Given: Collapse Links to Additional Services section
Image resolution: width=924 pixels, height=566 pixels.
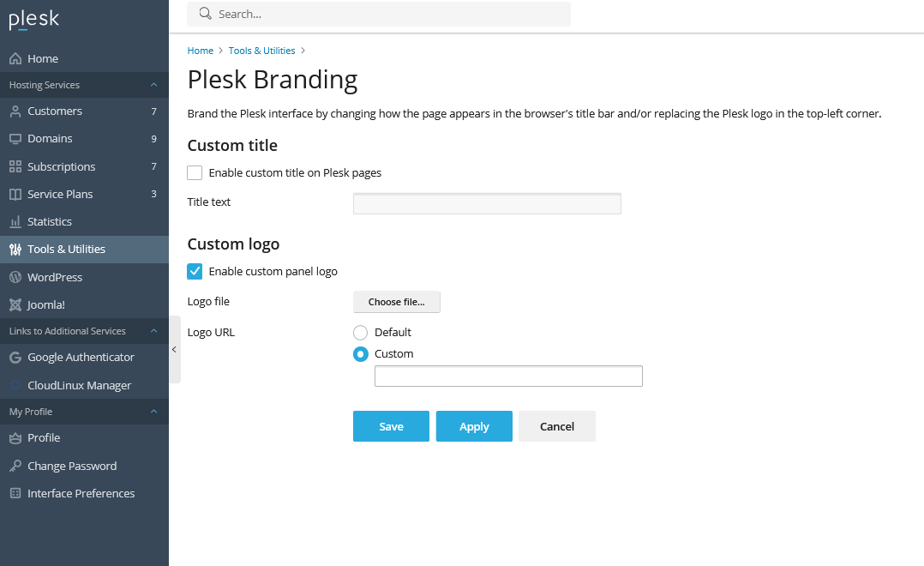Looking at the screenshot, I should coord(153,331).
